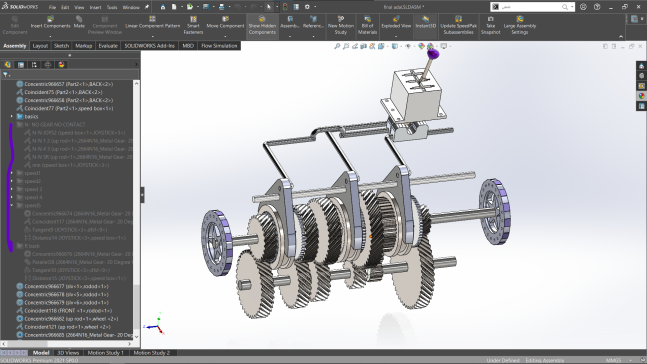This screenshot has width=647, height=364.
Task: Open the Options gear icon
Action: (x=307, y=7)
